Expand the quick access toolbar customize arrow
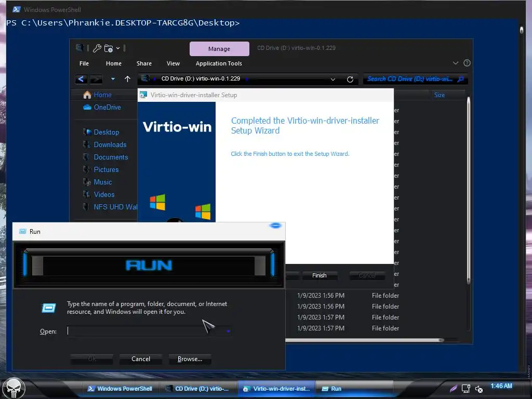The width and height of the screenshot is (532, 399). [x=118, y=48]
